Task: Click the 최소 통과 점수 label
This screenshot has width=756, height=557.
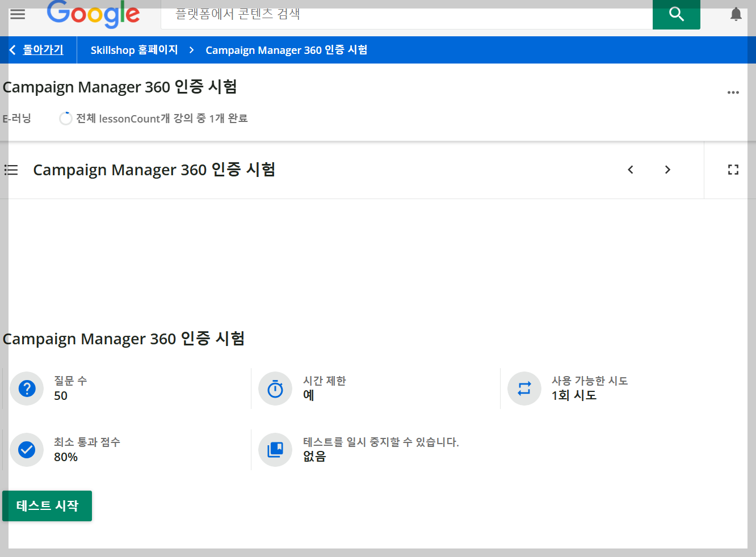Action: [x=87, y=442]
